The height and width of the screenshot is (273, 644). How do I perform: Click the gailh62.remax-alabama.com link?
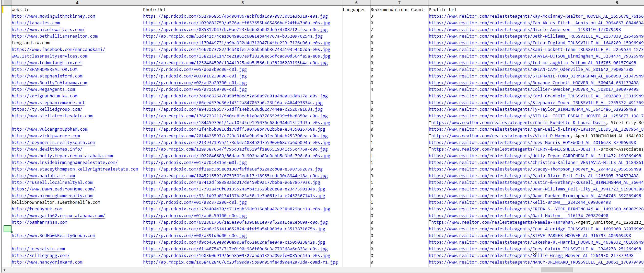58,215
